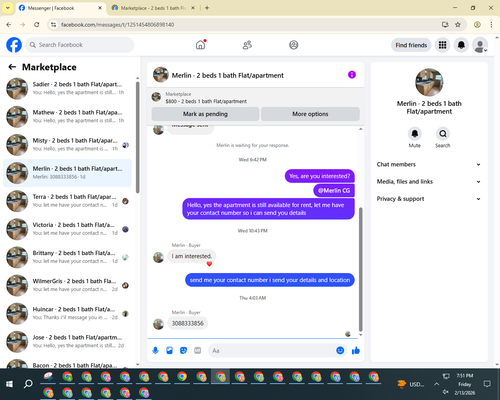Open the account avatar menu
500x400 pixels.
coord(480,45)
